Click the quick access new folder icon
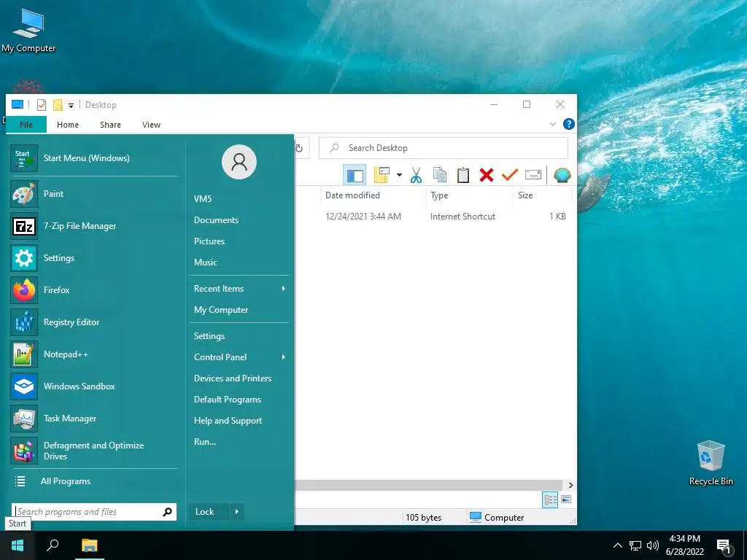747x560 pixels. coord(58,105)
